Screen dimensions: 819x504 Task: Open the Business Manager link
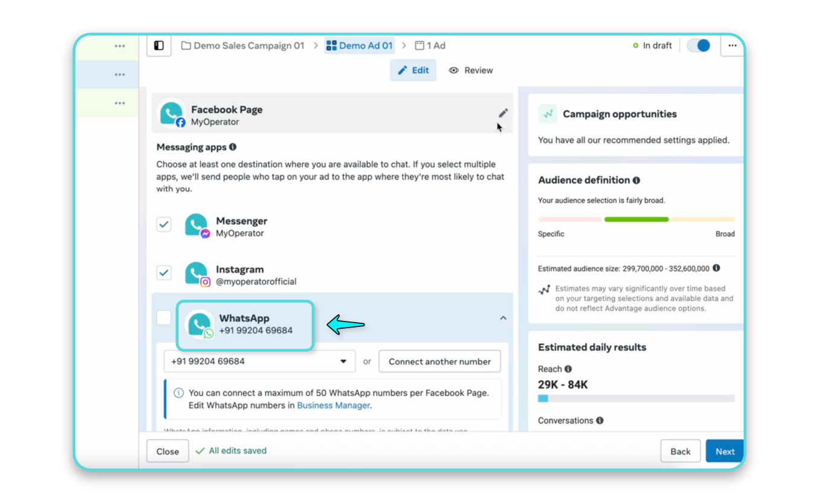tap(333, 405)
